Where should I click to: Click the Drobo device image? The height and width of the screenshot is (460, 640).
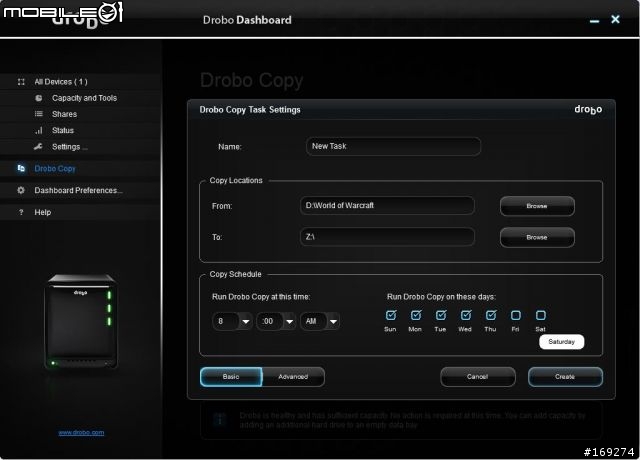[81, 322]
